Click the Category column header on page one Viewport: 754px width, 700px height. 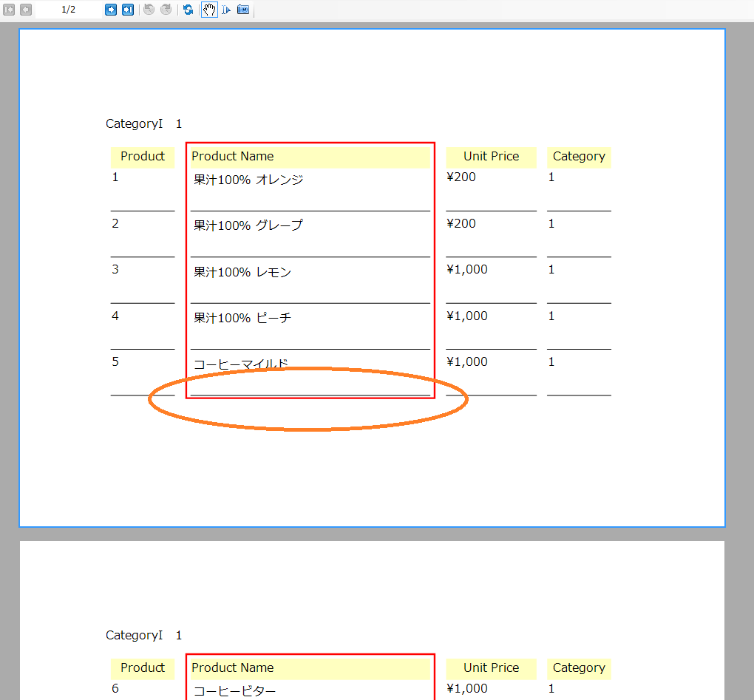click(x=579, y=157)
